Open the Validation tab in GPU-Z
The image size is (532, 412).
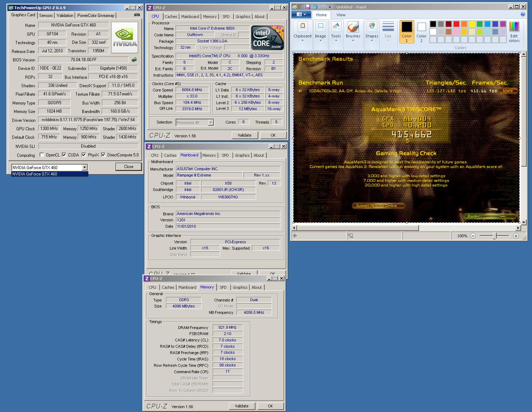pyautogui.click(x=65, y=16)
